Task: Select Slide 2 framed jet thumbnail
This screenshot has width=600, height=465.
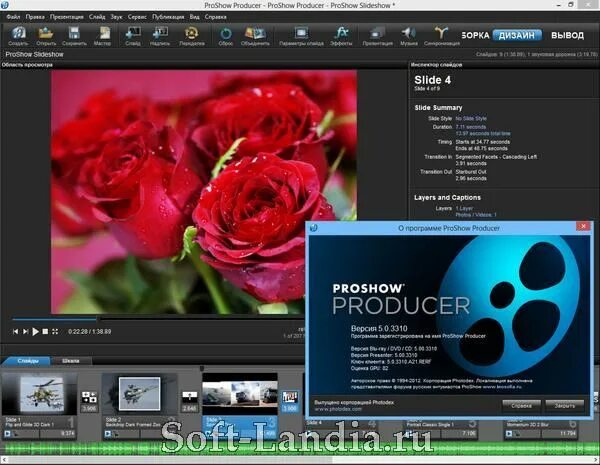Action: coord(139,394)
